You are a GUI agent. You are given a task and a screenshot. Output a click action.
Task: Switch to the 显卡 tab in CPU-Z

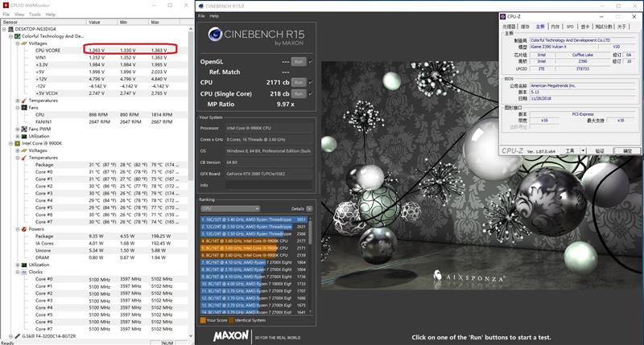point(585,27)
